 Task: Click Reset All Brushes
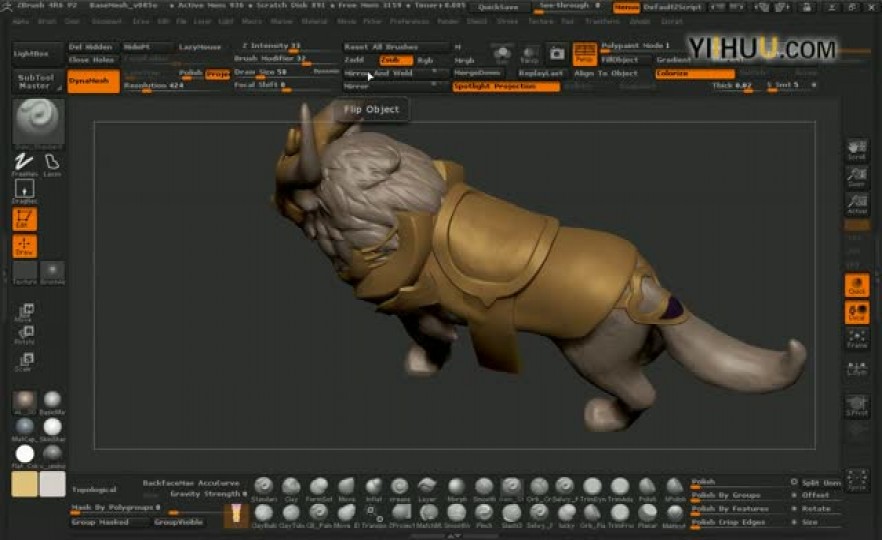(397, 47)
